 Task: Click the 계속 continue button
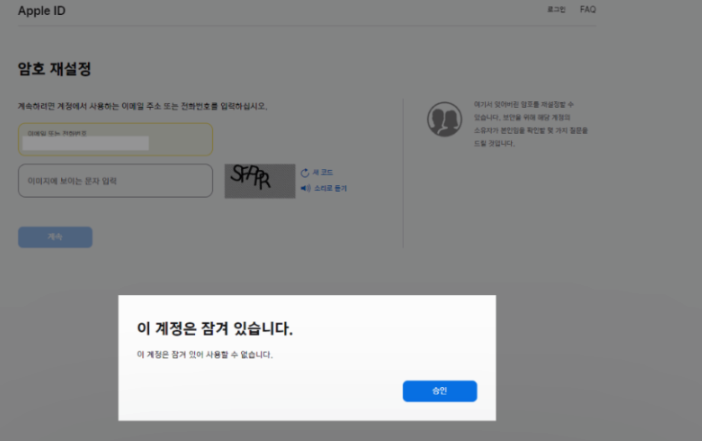tap(55, 237)
